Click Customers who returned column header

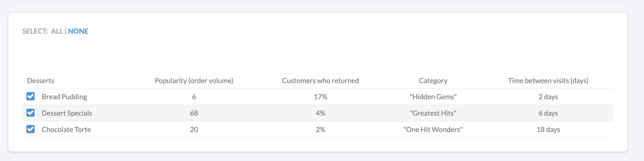point(320,80)
